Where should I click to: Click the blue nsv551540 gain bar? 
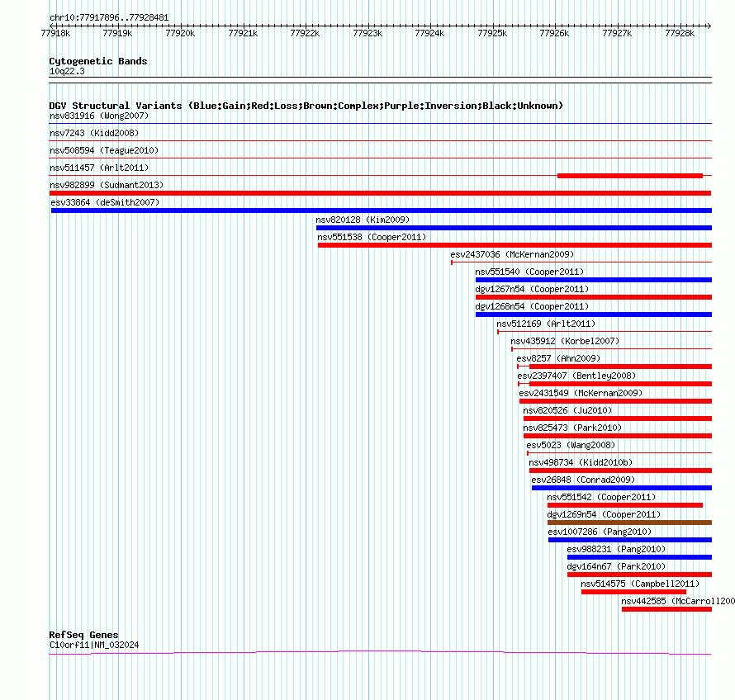coord(594,280)
